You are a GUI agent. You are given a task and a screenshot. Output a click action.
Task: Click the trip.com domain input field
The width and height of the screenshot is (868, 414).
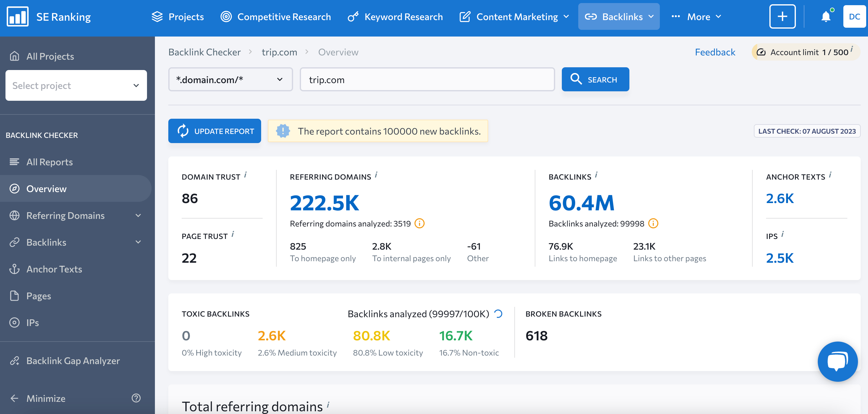[x=427, y=79]
